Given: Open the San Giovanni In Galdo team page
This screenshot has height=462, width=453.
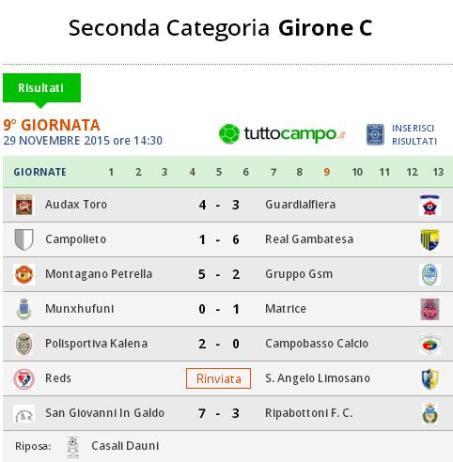Looking at the screenshot, I should click(105, 413).
